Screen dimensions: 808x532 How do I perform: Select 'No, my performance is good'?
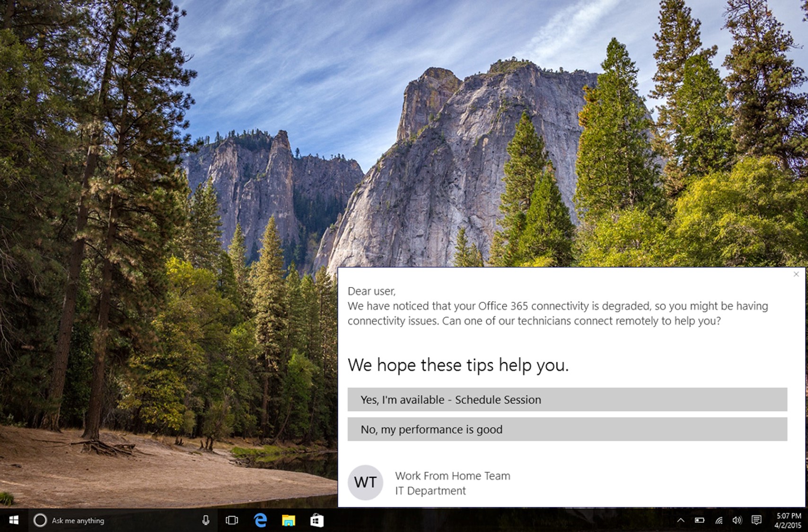(567, 429)
